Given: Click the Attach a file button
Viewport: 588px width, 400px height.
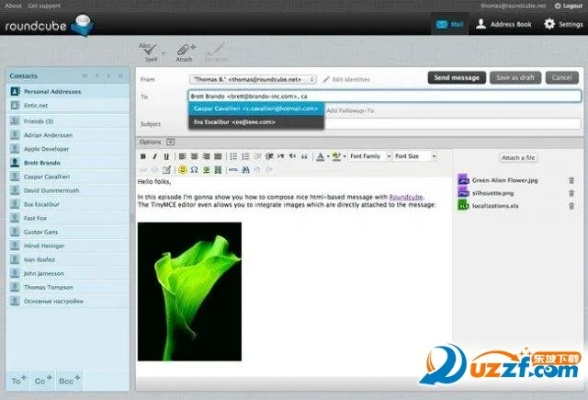Looking at the screenshot, I should [519, 158].
